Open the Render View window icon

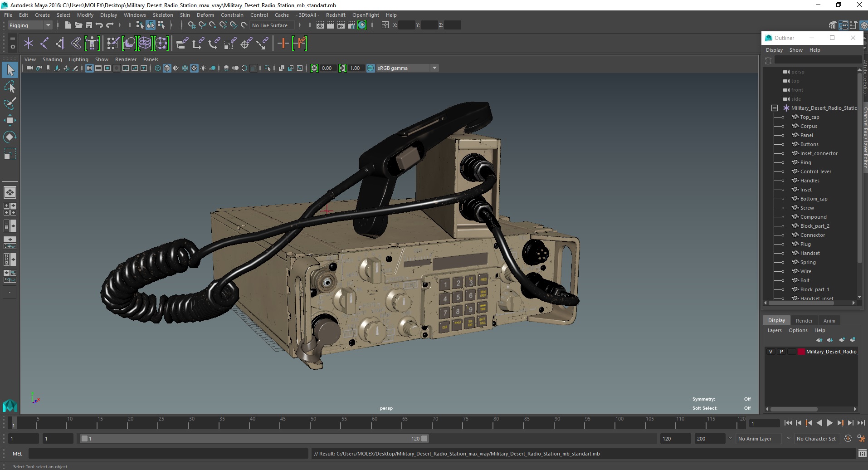coord(320,25)
